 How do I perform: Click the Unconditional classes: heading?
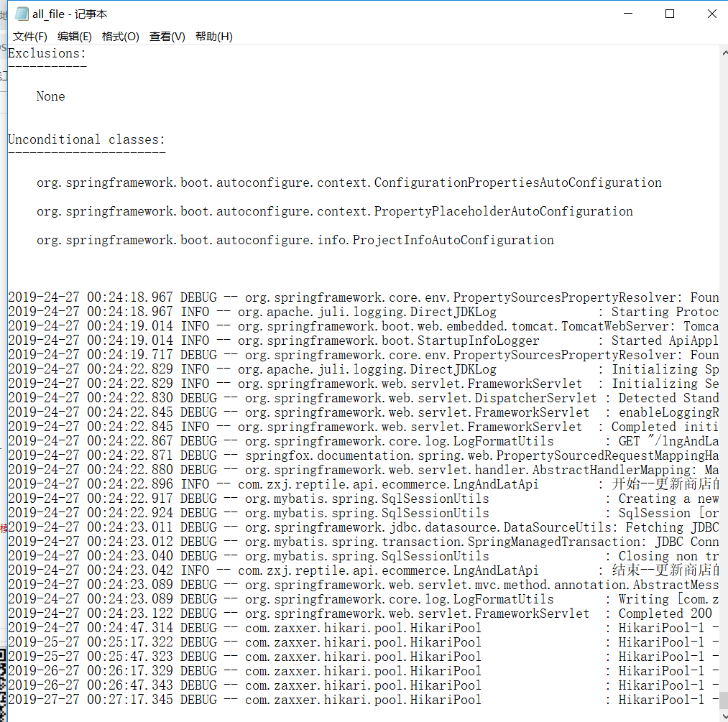click(x=86, y=139)
